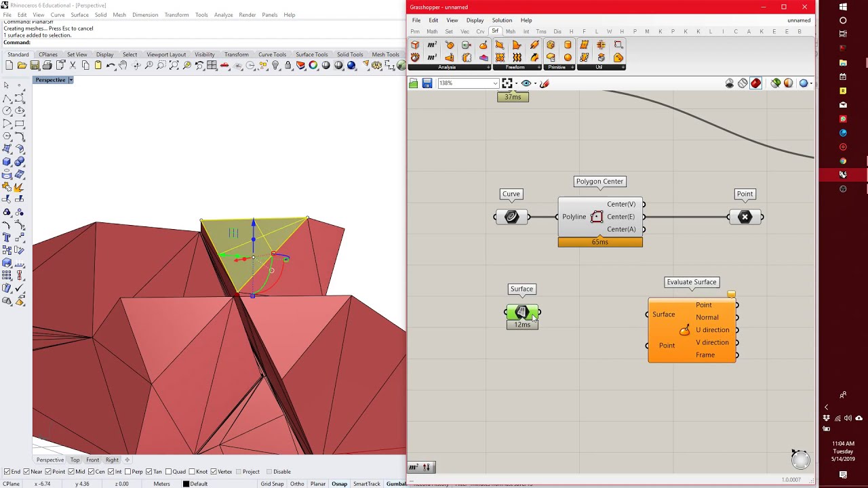The image size is (868, 488).
Task: Click the Grasshopper sketch pen icon
Action: [545, 83]
